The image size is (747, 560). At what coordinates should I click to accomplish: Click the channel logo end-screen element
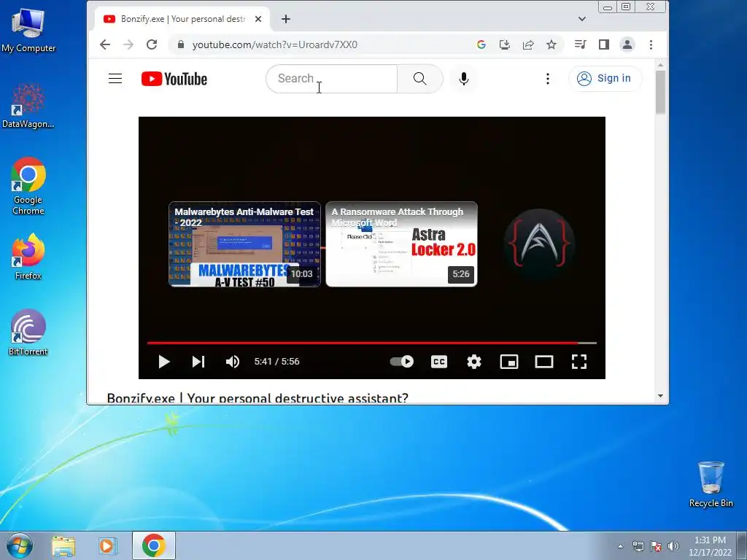[539, 244]
